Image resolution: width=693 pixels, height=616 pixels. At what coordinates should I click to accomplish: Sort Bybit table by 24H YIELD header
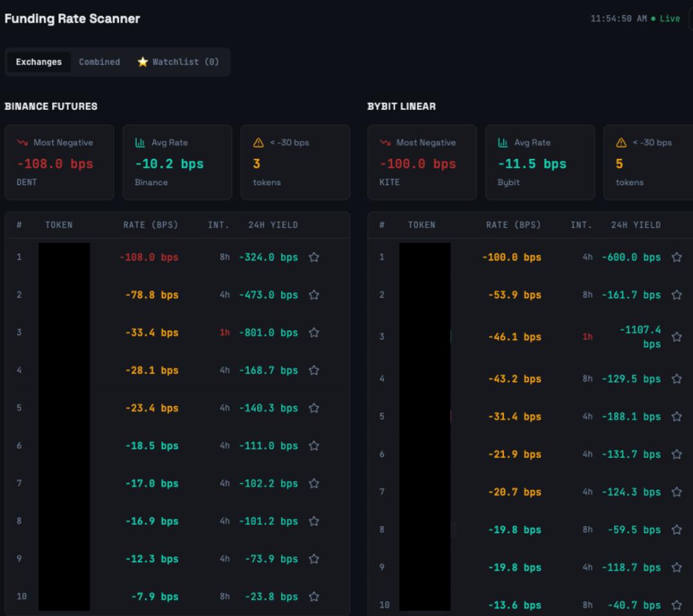pos(636,224)
